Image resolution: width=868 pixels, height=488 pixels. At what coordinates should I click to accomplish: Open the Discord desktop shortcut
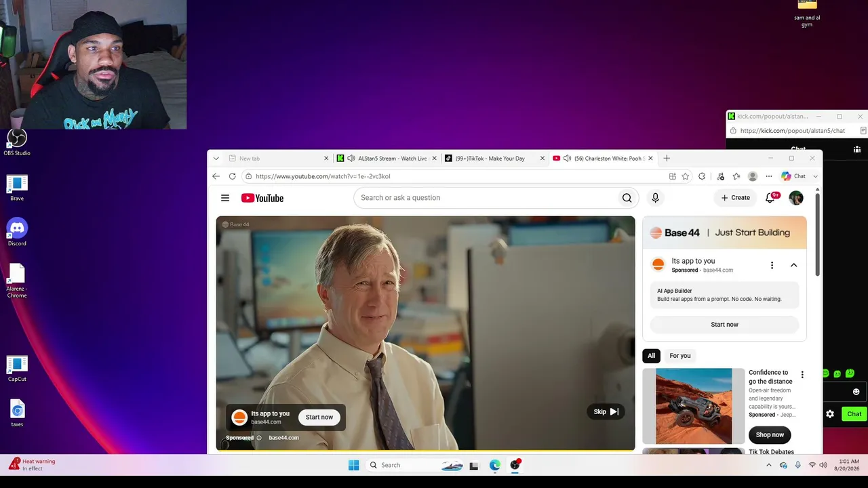[17, 232]
